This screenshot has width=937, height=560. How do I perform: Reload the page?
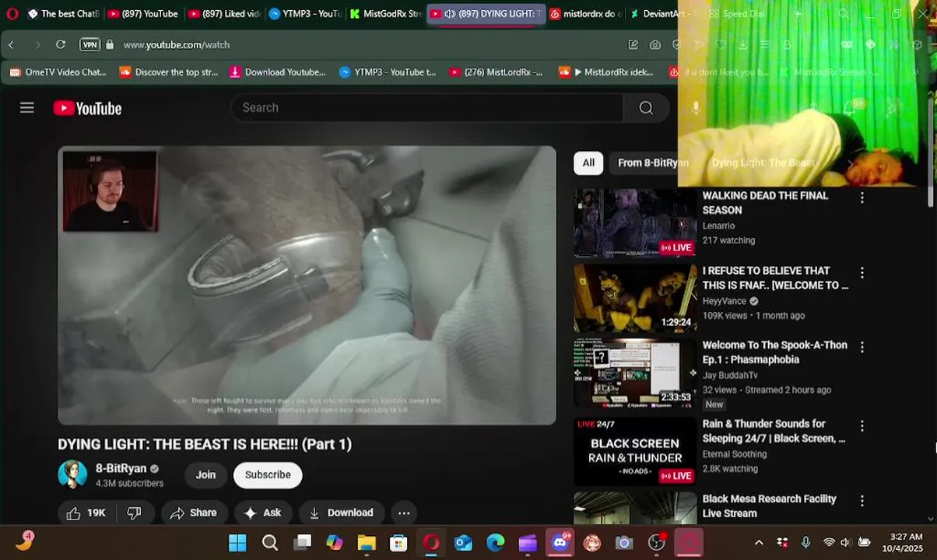(61, 45)
